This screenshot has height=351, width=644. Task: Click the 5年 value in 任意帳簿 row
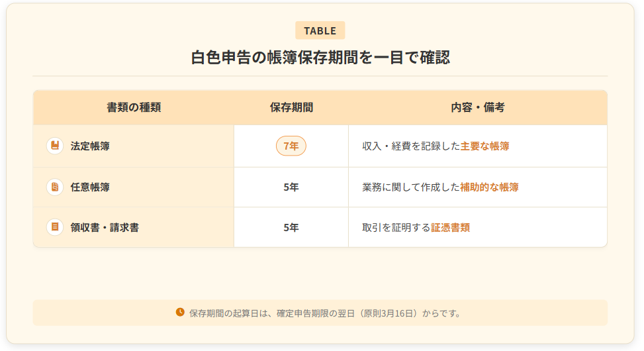tap(291, 187)
